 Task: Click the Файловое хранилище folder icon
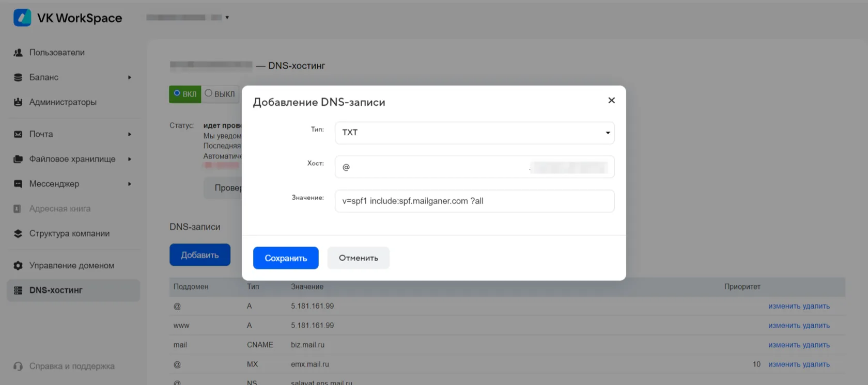click(18, 159)
